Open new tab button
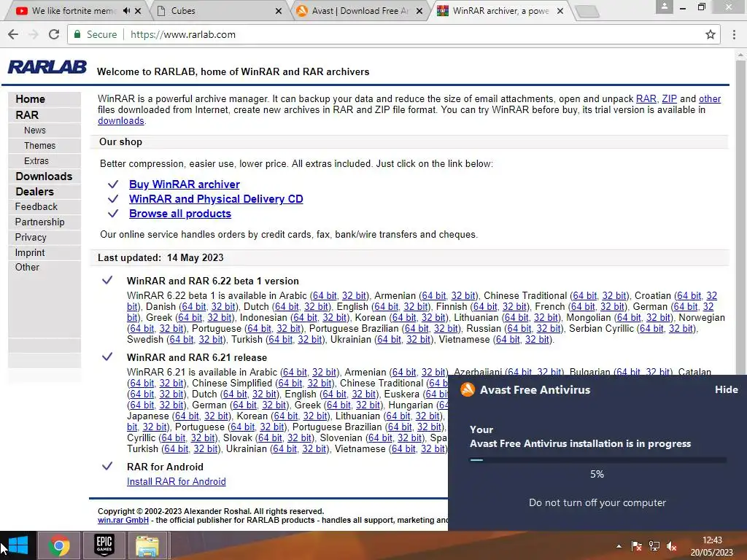The height and width of the screenshot is (560, 747). [587, 11]
